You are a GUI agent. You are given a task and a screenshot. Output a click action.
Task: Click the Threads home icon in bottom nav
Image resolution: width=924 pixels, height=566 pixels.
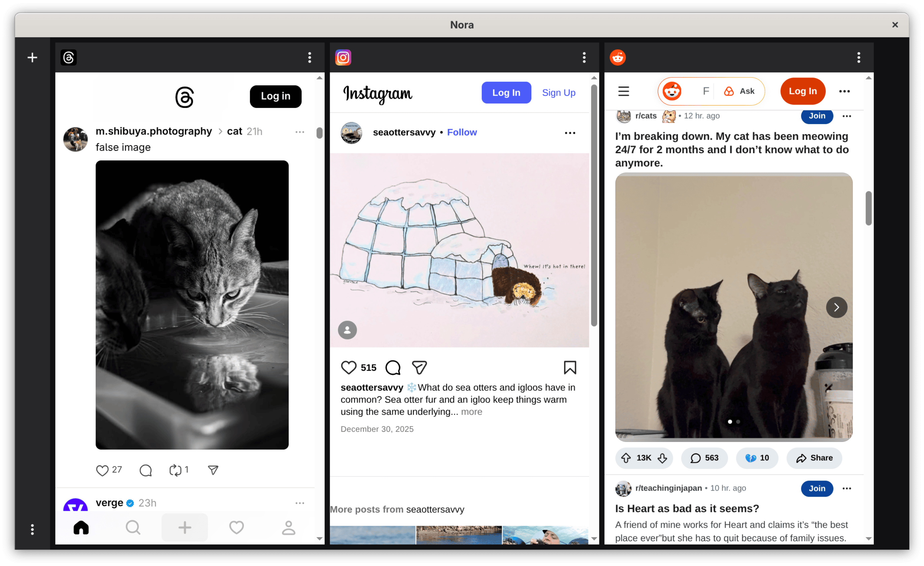pos(81,527)
